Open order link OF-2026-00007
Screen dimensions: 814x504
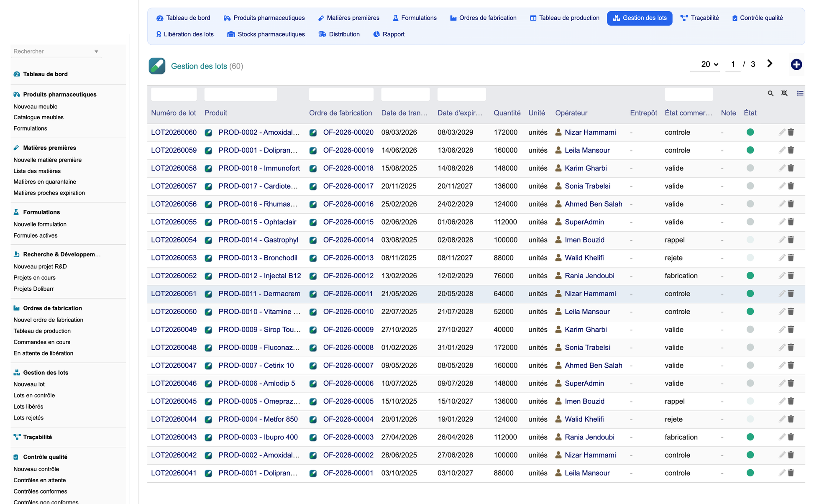(x=348, y=365)
